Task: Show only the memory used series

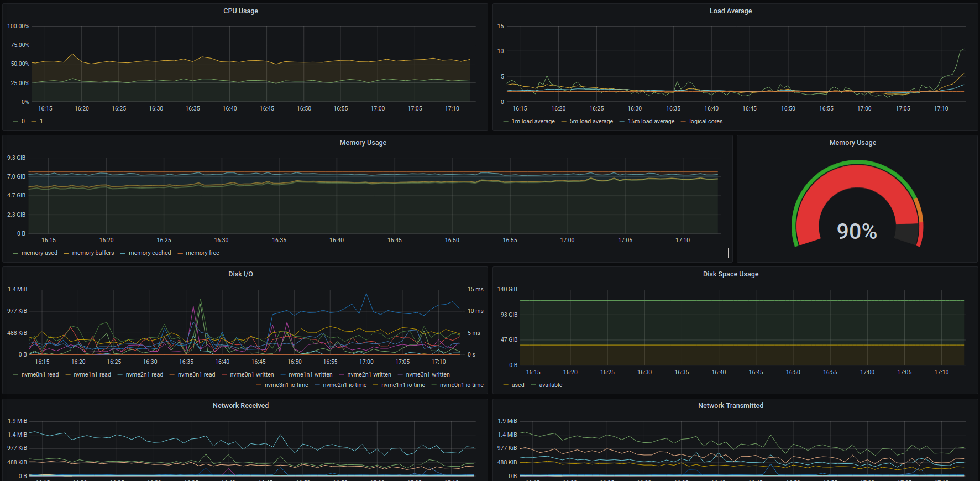Action: pyautogui.click(x=39, y=253)
